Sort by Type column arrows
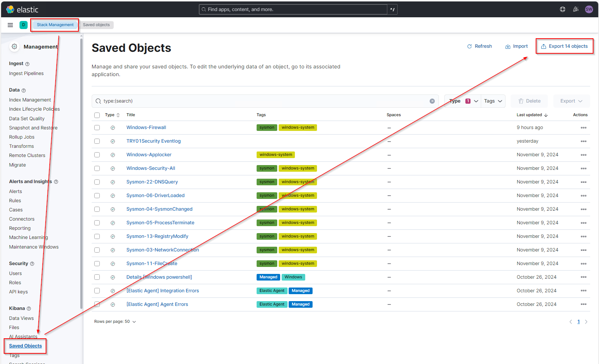The width and height of the screenshot is (599, 364). tap(118, 115)
